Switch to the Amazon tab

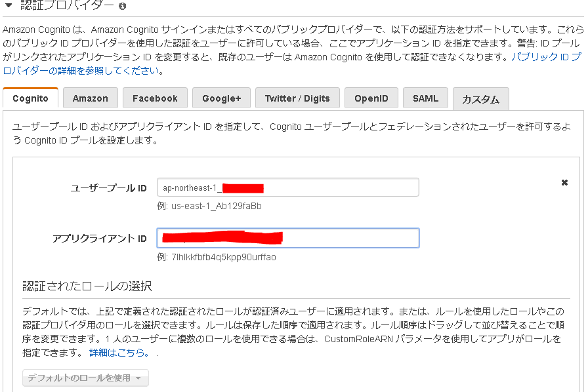[91, 98]
